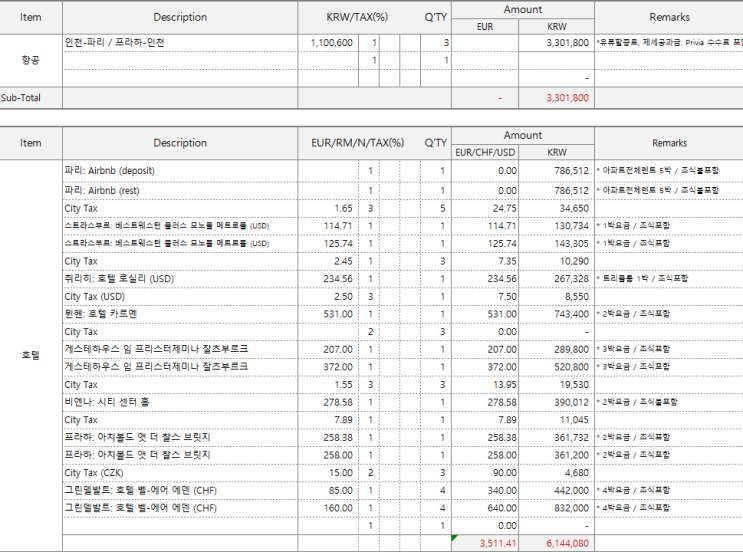Click the 15.00 City Tax (CZK) rate

point(328,473)
